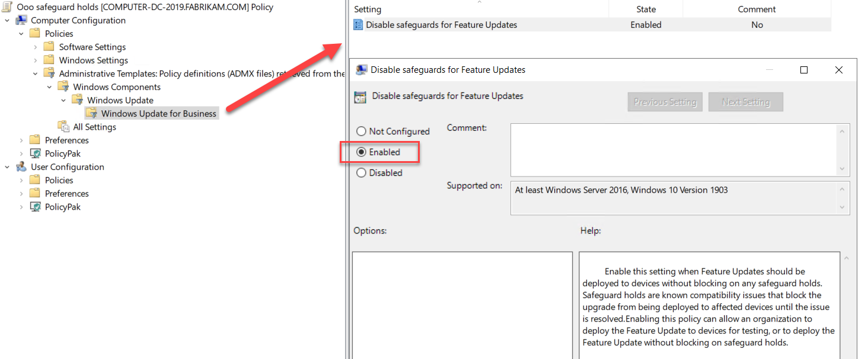Expand PolicyPak under User Configuration
Screen dimensions: 868x359
(x=21, y=207)
